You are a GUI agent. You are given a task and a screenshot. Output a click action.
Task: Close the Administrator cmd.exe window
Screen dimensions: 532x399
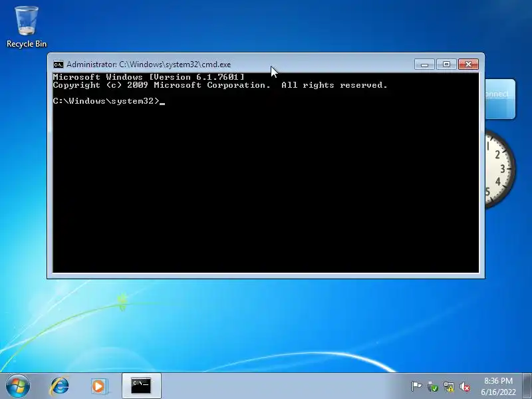pos(468,64)
